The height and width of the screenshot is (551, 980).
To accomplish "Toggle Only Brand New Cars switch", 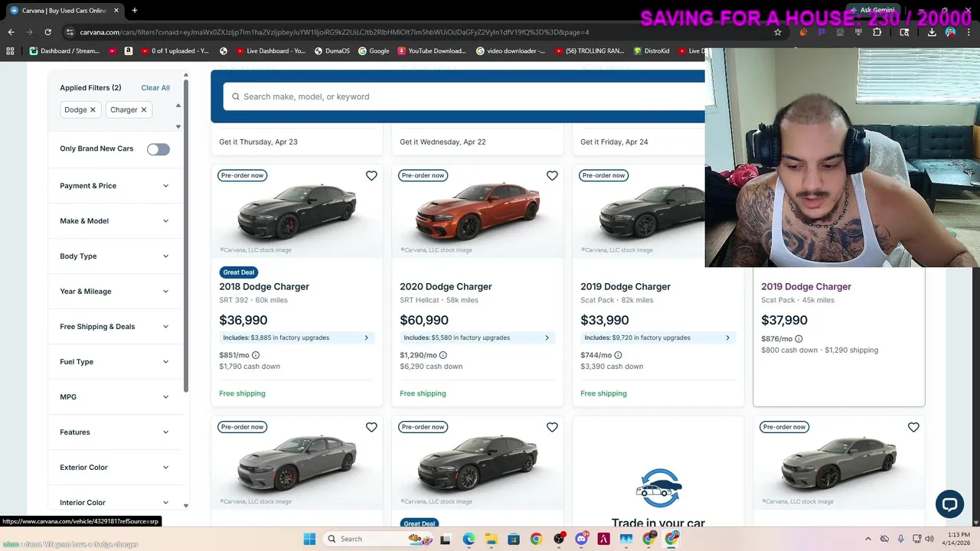I will point(158,149).
